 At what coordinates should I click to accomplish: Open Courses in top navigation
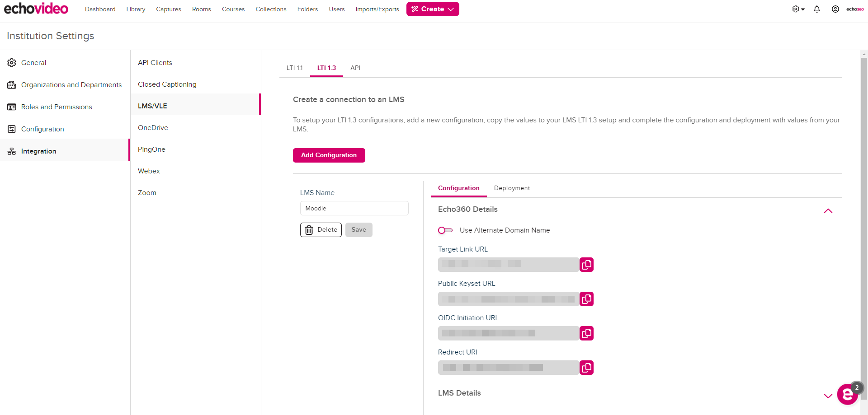(233, 9)
